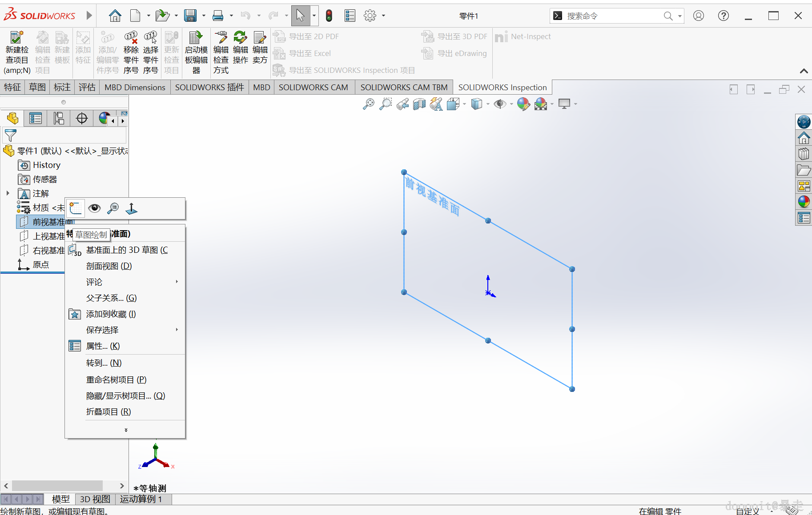This screenshot has height=515, width=812.
Task: Open the dropdown arrow next to the Options gear
Action: coord(383,16)
